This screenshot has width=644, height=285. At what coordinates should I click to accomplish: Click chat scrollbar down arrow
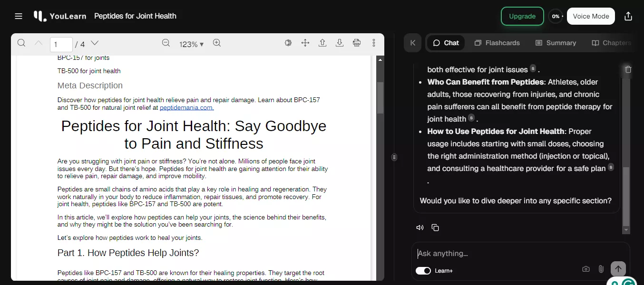pos(626,230)
